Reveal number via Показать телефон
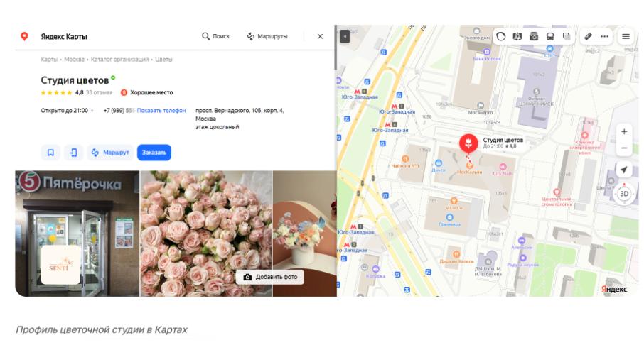 point(161,111)
